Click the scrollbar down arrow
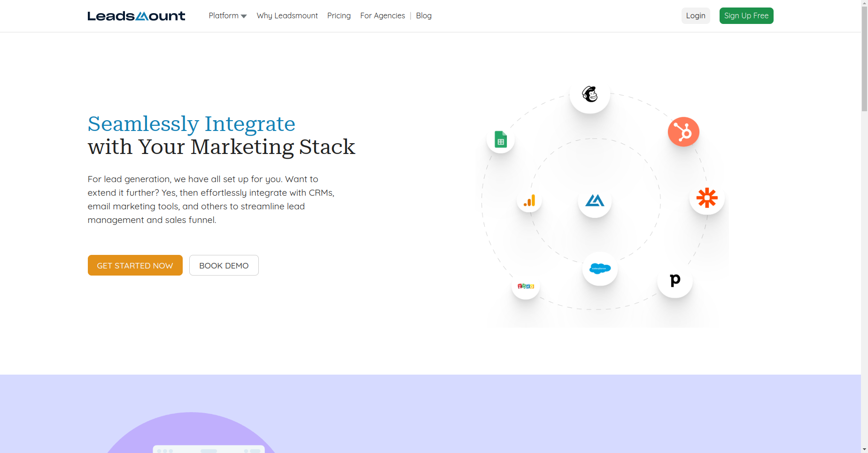The image size is (868, 453). 864,449
